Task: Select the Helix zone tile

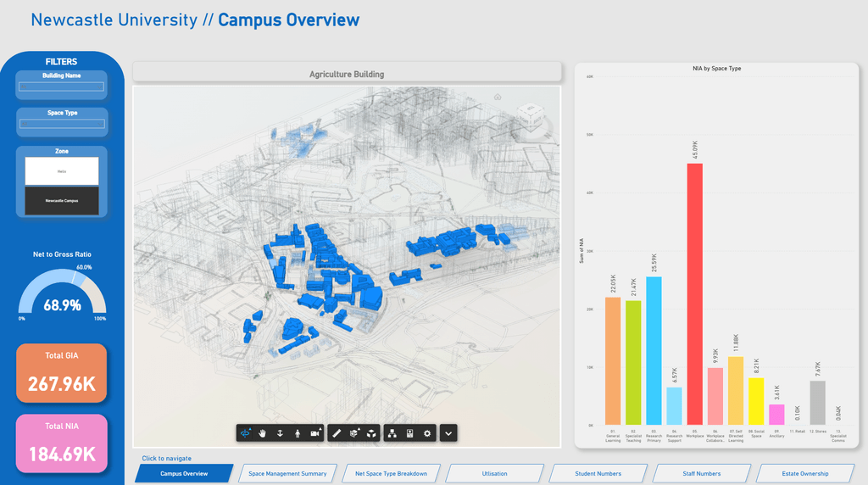Action: pyautogui.click(x=61, y=171)
